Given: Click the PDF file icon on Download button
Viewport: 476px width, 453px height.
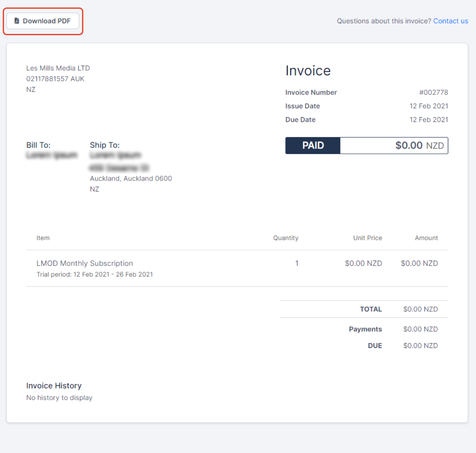Looking at the screenshot, I should 16,21.
